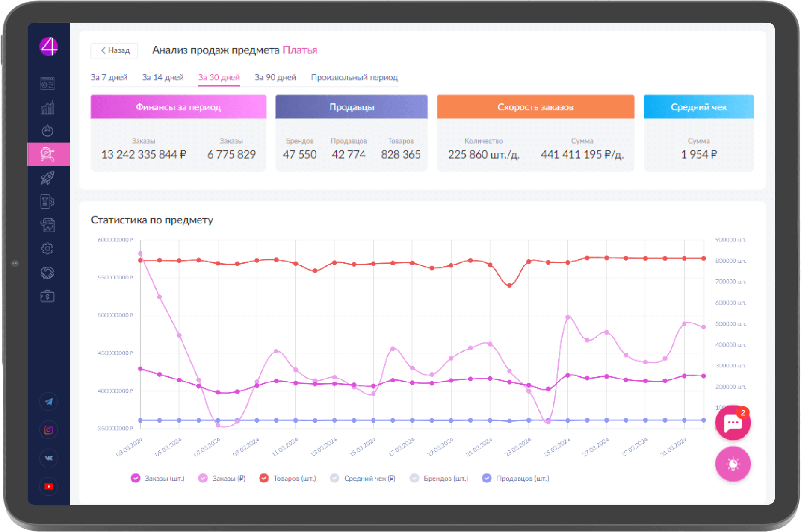The image size is (801, 532).
Task: Click the 42 774 sellers value
Action: tap(349, 154)
